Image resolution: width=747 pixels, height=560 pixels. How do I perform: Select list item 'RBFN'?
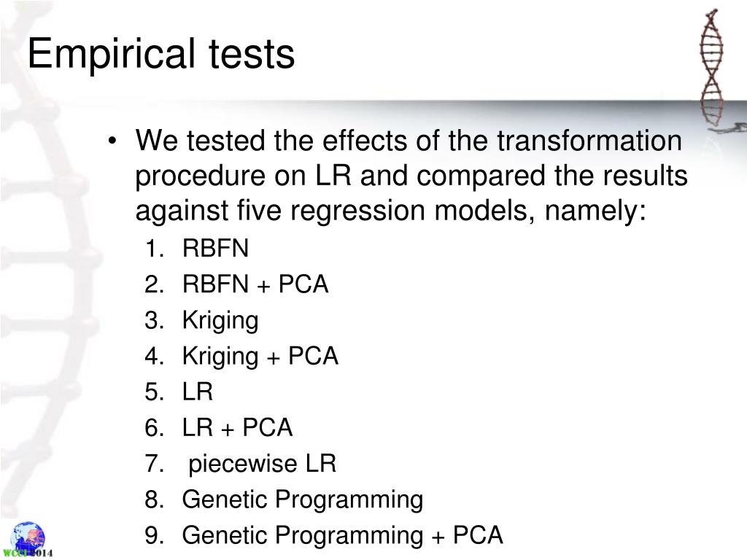click(x=215, y=248)
